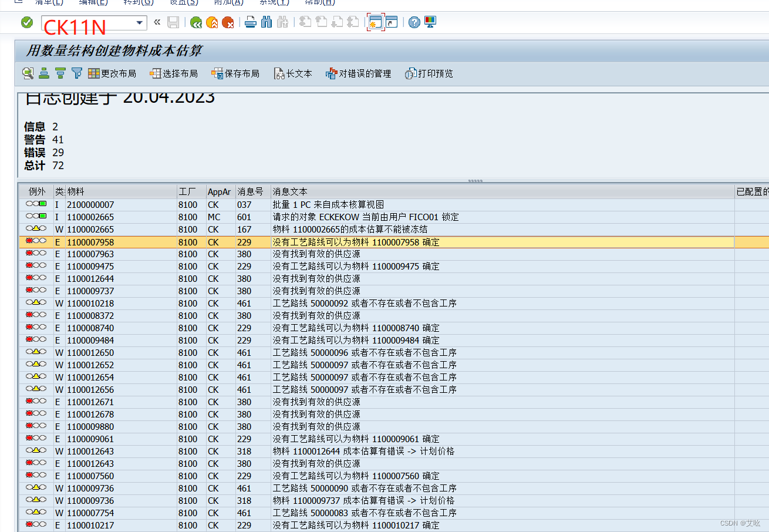This screenshot has height=532, width=769.
Task: Create a new session with the new window icon
Action: [x=375, y=22]
